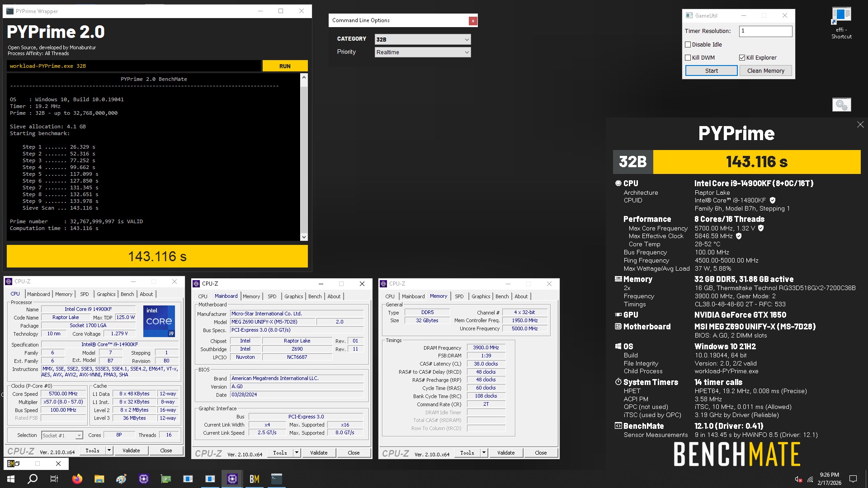
Task: Check the Kill DWM checkbox
Action: (x=688, y=57)
